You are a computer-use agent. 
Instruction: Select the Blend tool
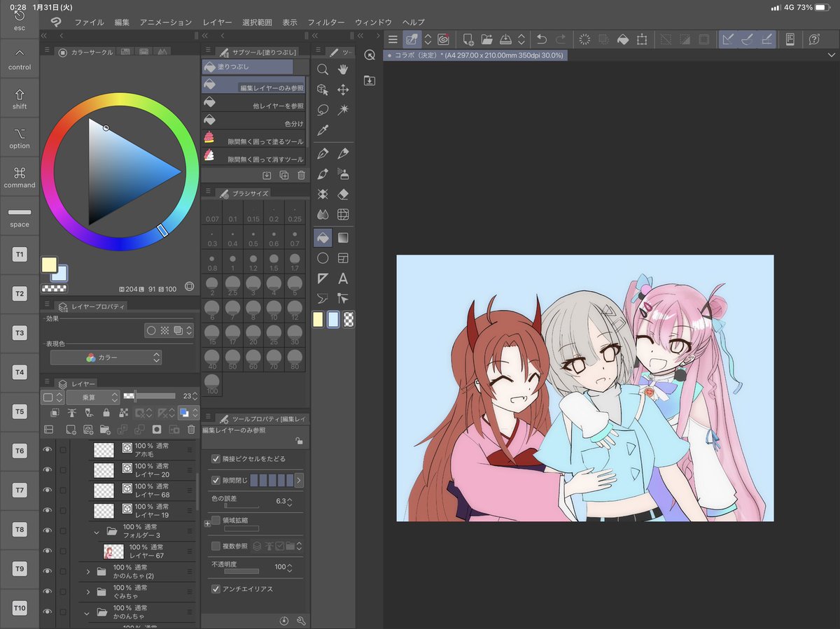[x=323, y=214]
